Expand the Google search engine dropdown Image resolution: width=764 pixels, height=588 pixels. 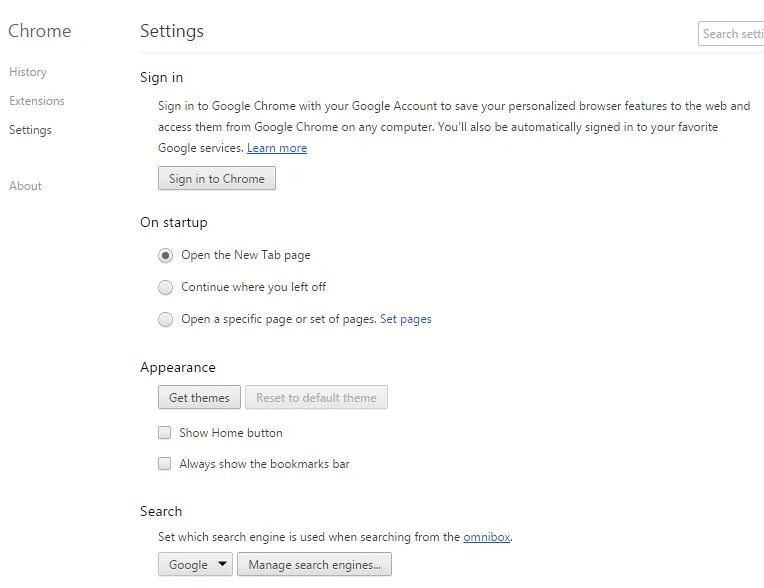point(195,565)
